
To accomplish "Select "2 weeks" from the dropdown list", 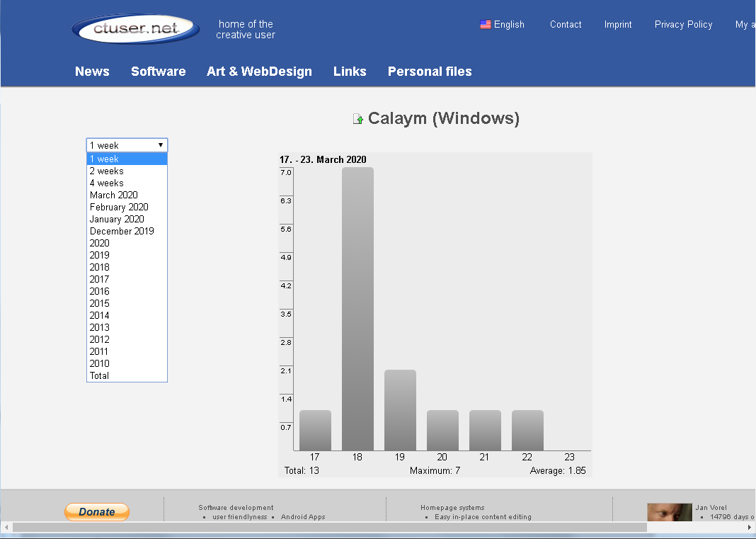I will 106,171.
